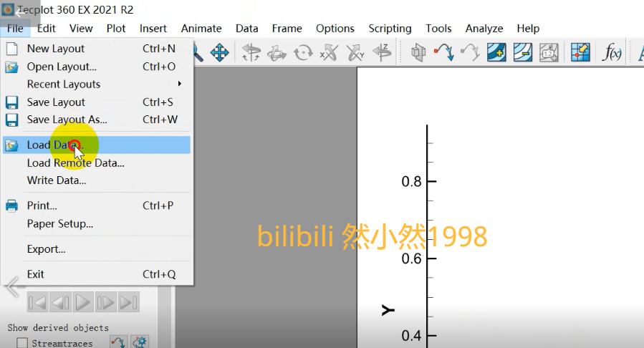The width and height of the screenshot is (644, 348).
Task: Click the zoom magnifier tool
Action: tap(198, 54)
